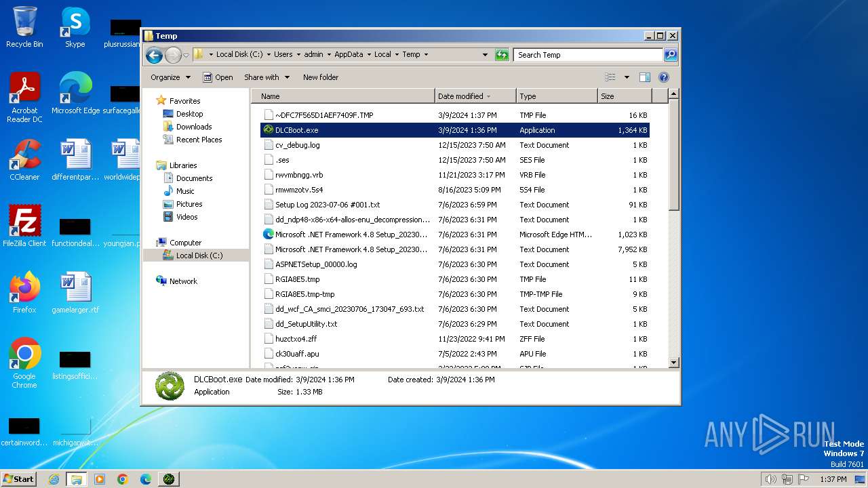Select Desktop under Favorites
This screenshot has width=868, height=488.
[x=189, y=114]
